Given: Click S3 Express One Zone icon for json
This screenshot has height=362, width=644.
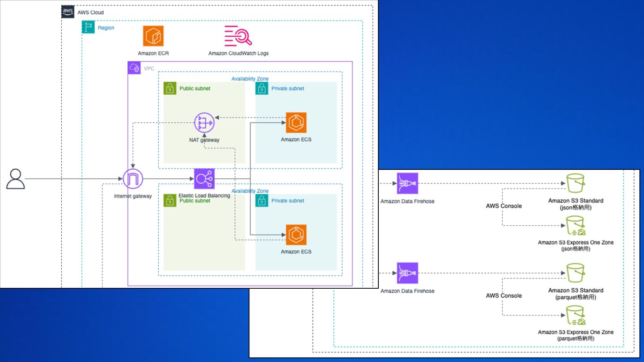Looking at the screenshot, I should point(576,226).
